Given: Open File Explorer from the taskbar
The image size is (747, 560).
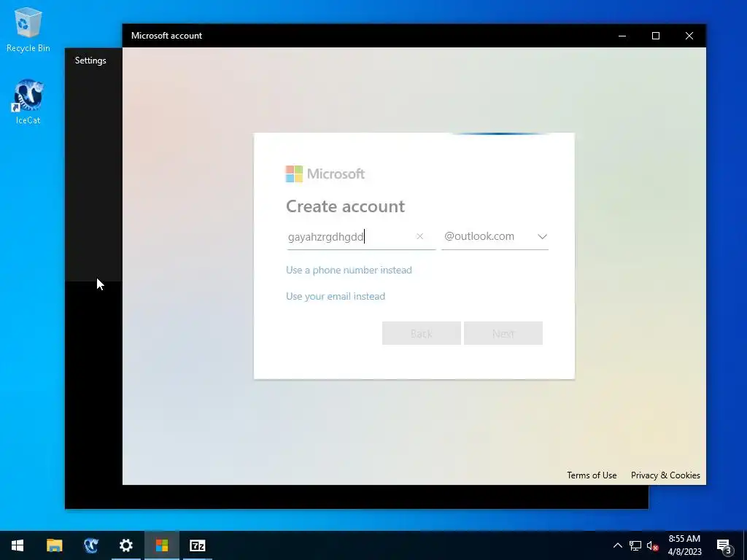Looking at the screenshot, I should (54, 545).
